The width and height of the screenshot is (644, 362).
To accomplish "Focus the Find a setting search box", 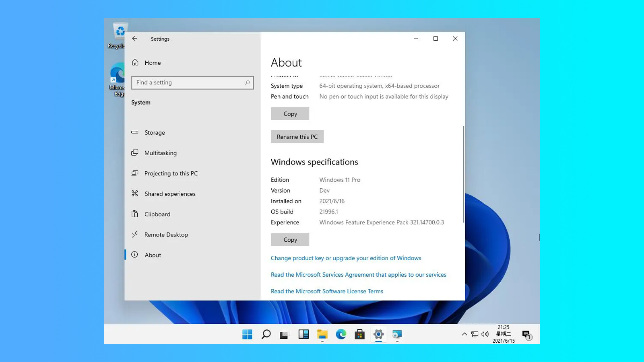I will pyautogui.click(x=192, y=82).
